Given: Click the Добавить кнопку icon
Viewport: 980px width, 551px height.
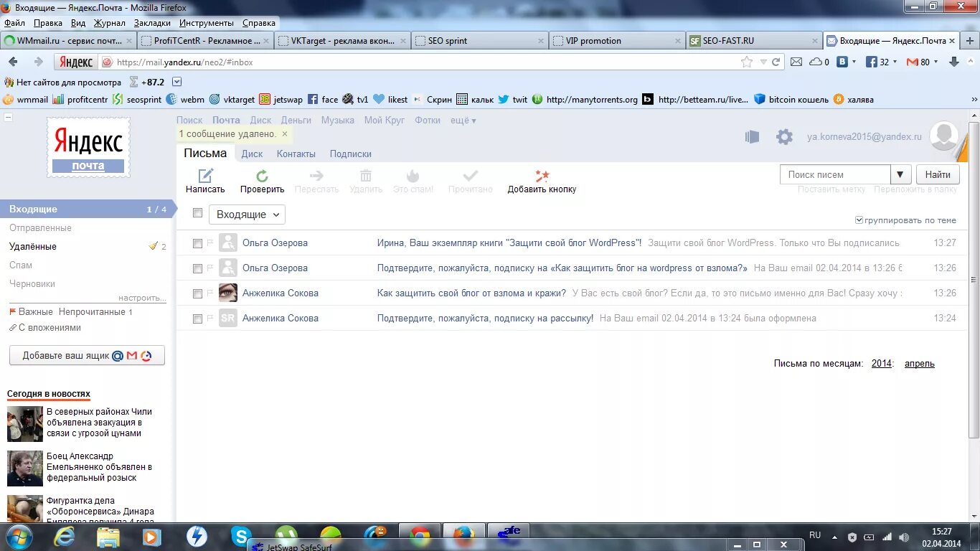Looking at the screenshot, I should click(542, 176).
